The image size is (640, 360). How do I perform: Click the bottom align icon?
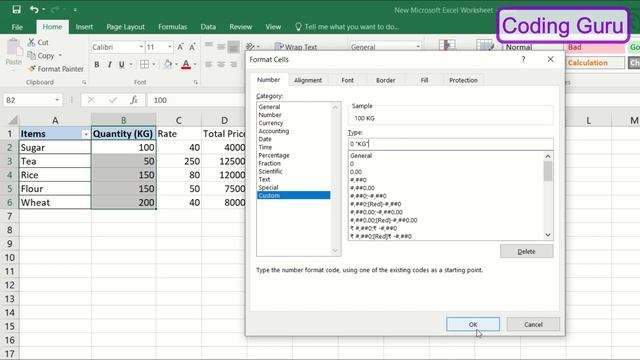pos(233,47)
